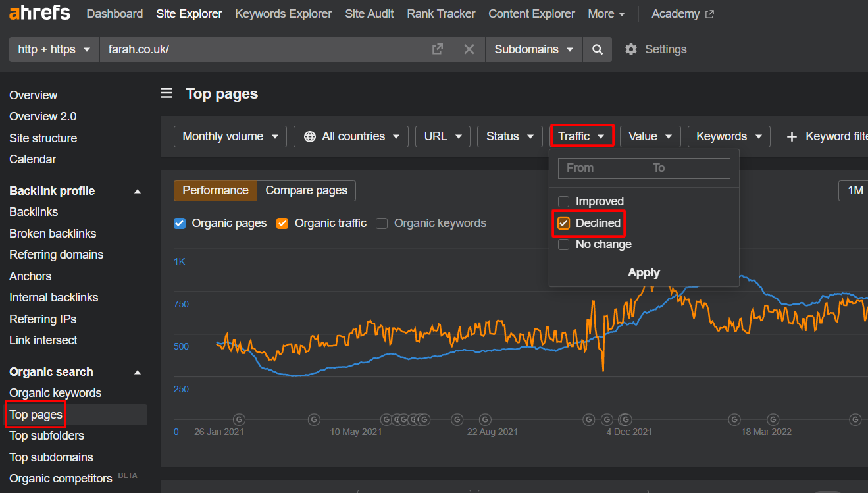Click the farah.co.uk URL input

pos(263,49)
